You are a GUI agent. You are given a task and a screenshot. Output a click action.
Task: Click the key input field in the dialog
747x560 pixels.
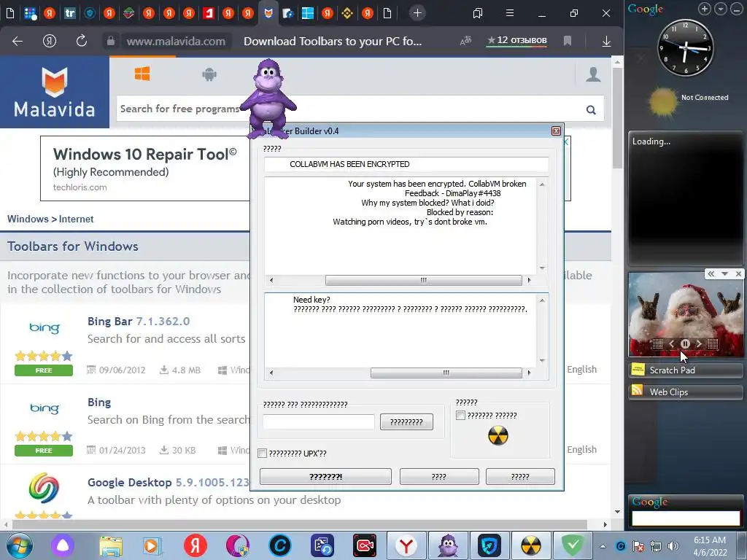[x=319, y=421]
